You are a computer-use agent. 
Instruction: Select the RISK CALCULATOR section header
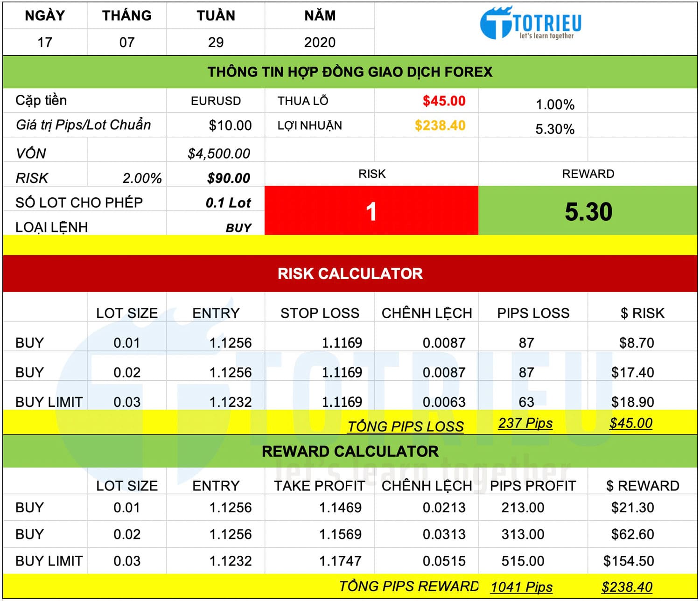[350, 273]
